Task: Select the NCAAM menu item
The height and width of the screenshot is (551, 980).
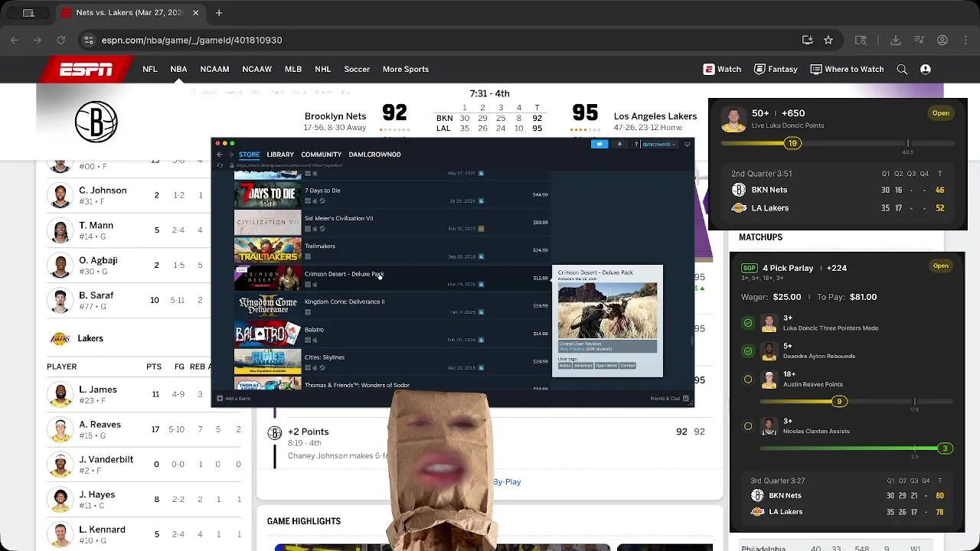Action: point(214,69)
